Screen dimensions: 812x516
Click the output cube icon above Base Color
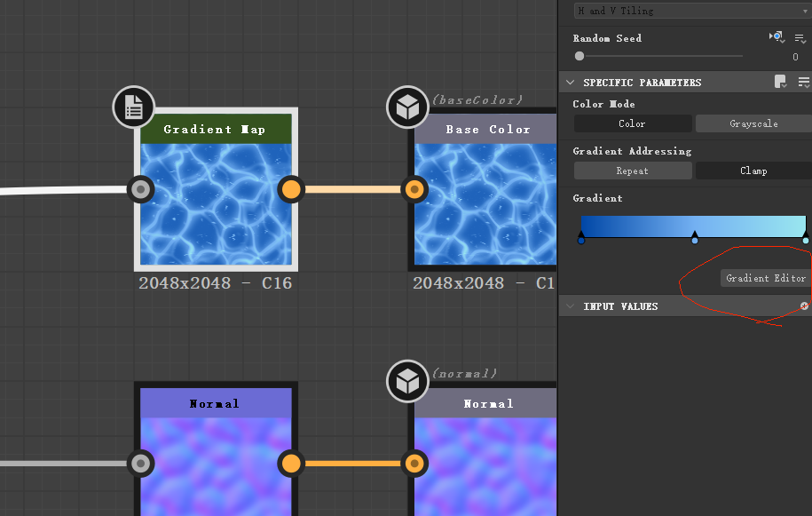click(407, 107)
